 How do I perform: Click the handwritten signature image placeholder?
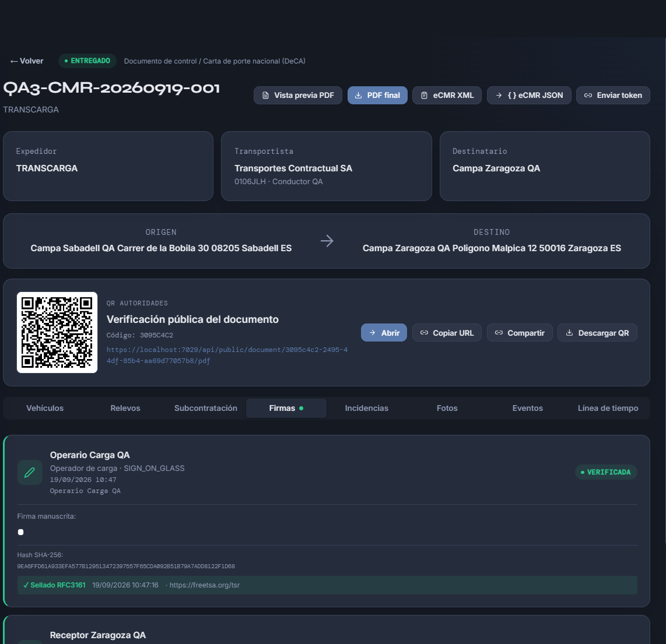pyautogui.click(x=20, y=532)
